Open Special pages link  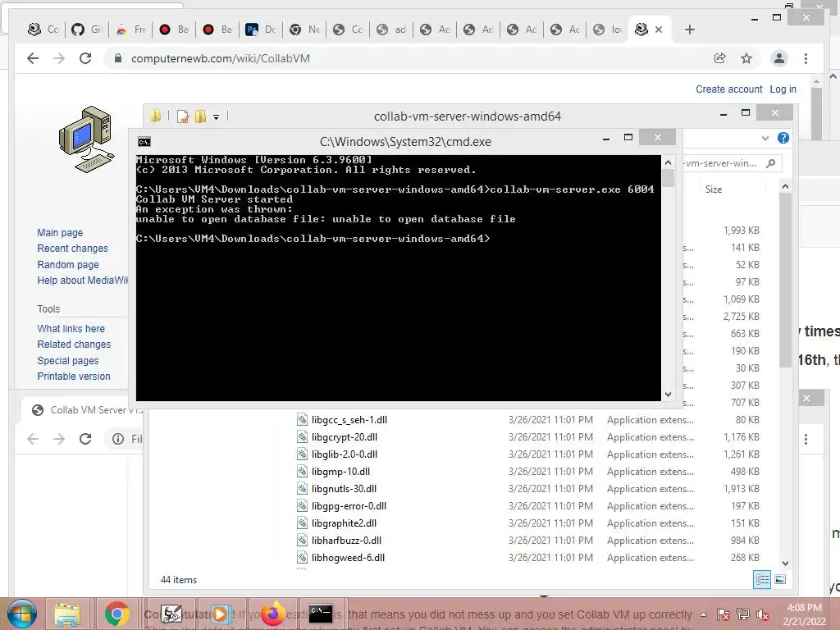coord(68,361)
